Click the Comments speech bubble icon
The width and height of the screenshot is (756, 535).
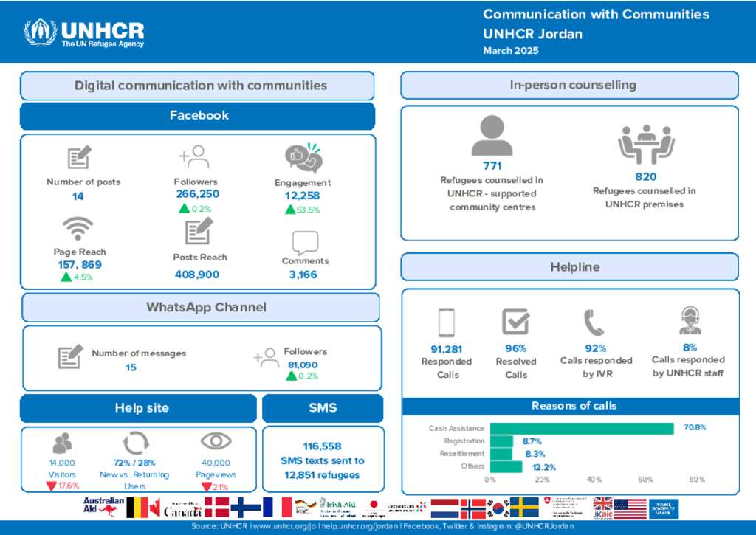[x=305, y=243]
